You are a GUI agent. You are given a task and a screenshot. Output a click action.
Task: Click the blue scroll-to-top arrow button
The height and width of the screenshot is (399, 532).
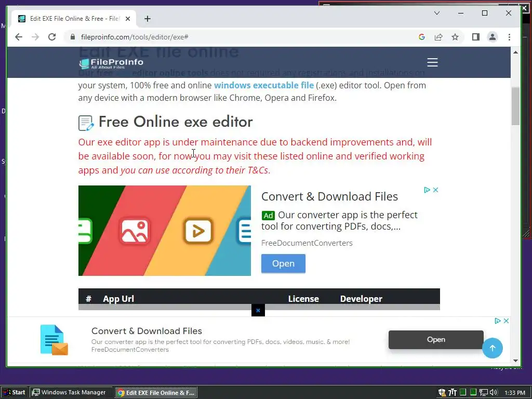pyautogui.click(x=493, y=348)
